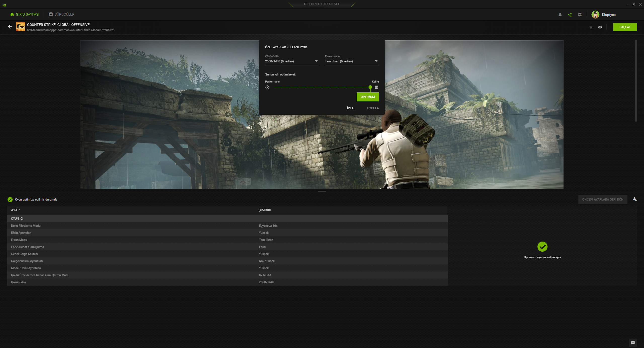Expand the Ekran modu dropdown
The image size is (644, 348).
tap(351, 61)
